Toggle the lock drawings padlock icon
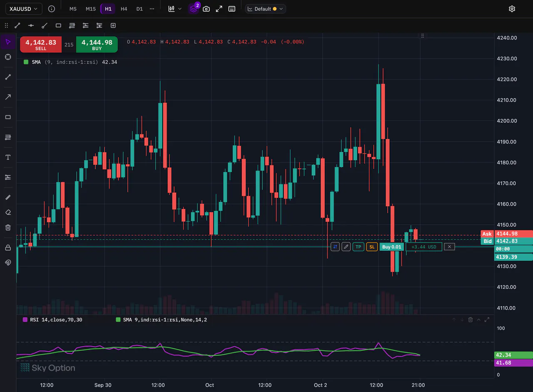Image resolution: width=533 pixels, height=392 pixels. (8, 248)
